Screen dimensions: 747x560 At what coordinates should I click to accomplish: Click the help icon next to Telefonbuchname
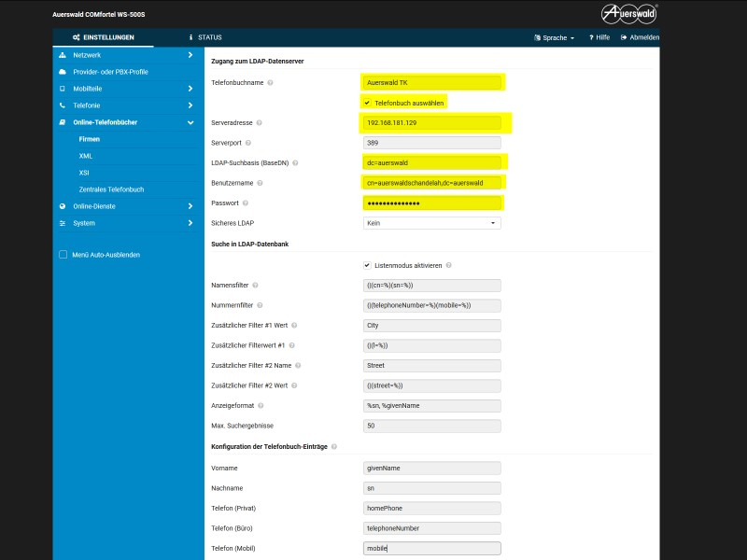(271, 83)
